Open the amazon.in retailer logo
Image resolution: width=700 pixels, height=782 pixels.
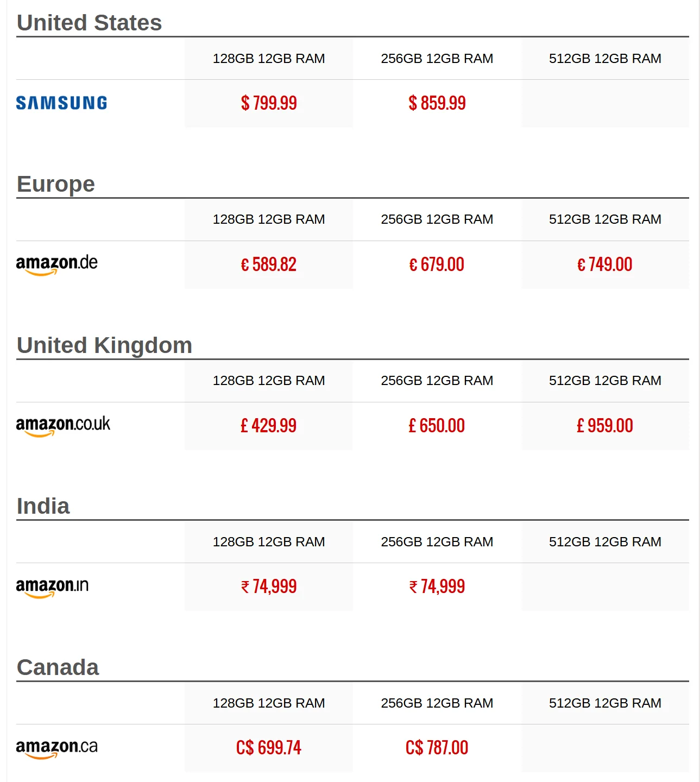[x=52, y=587]
